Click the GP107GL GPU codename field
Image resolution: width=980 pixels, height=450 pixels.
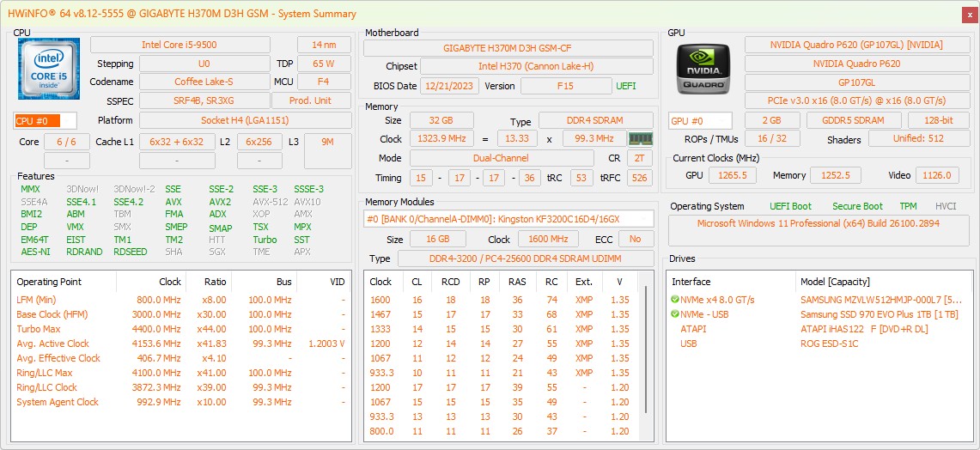(x=856, y=82)
